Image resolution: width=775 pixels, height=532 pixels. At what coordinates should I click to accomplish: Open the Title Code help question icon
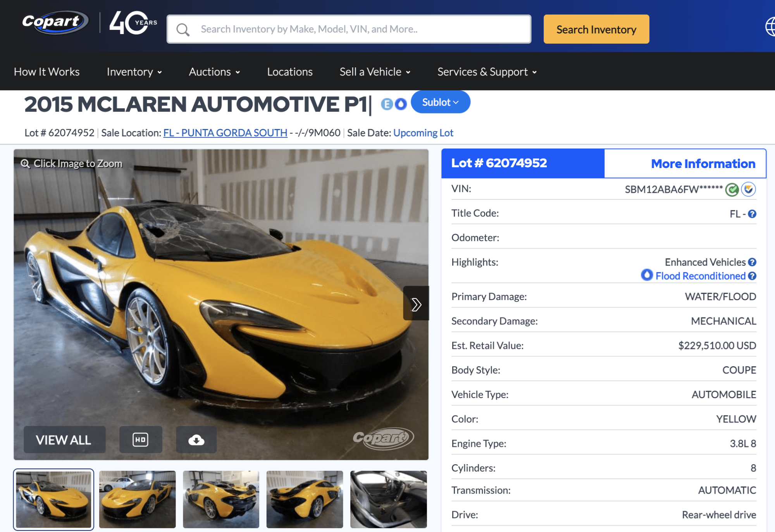pyautogui.click(x=752, y=214)
